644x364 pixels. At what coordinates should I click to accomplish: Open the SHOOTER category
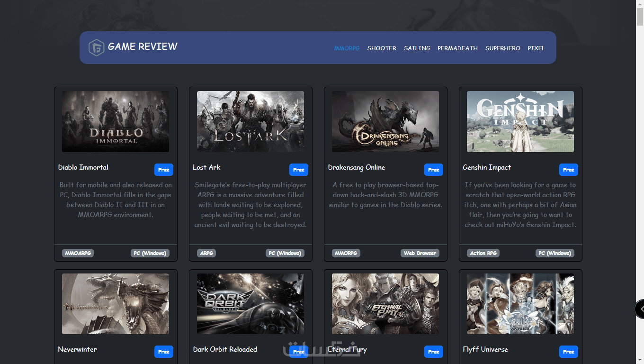[382, 48]
